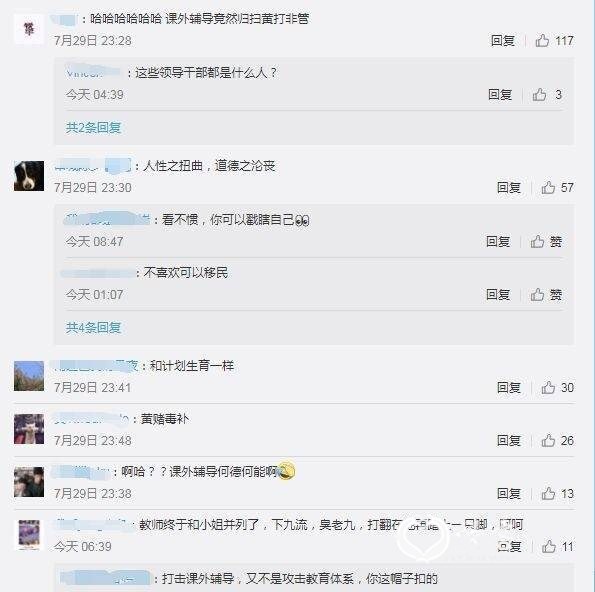Like the reply posted today at 08:47

[x=537, y=241]
